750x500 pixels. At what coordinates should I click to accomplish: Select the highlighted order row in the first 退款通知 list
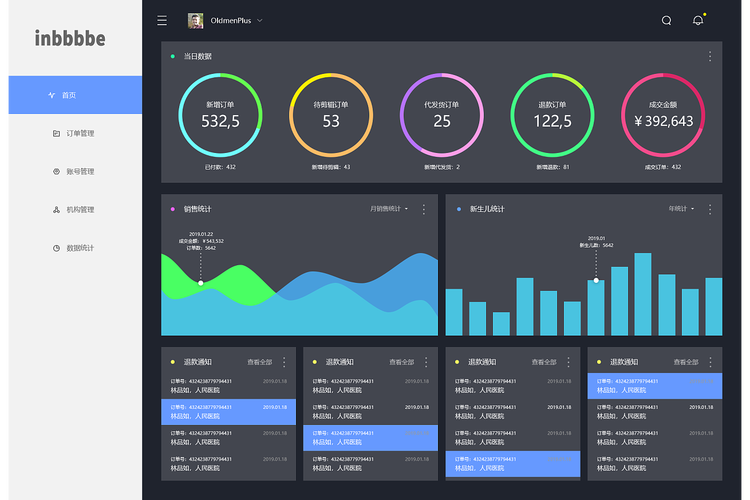[230, 412]
